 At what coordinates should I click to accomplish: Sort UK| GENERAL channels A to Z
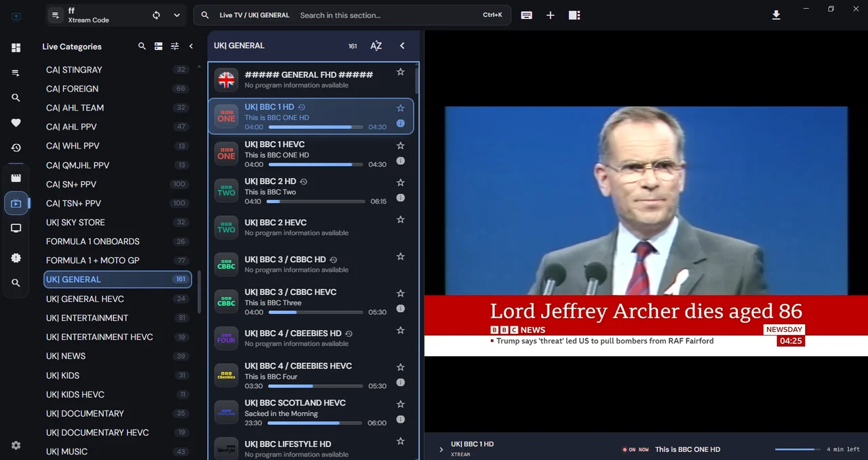point(376,45)
